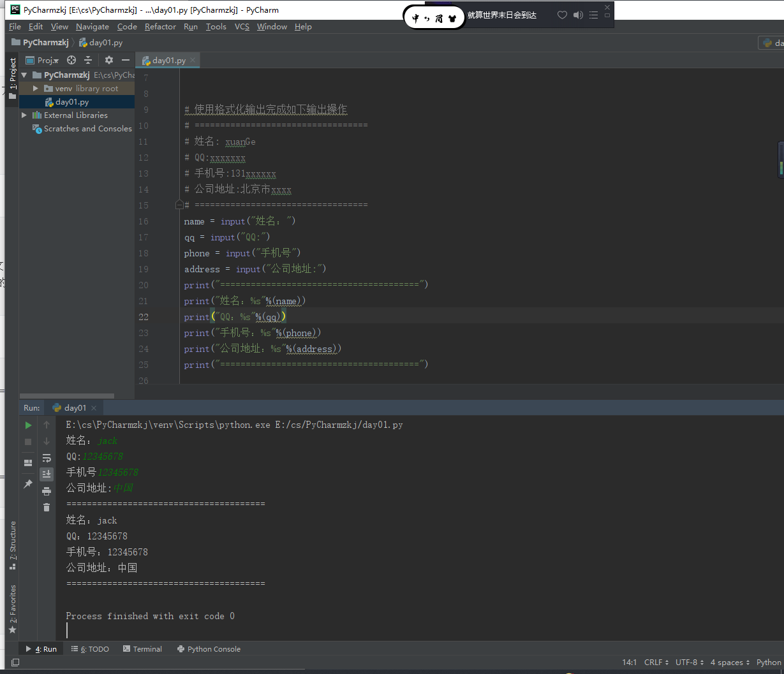Image resolution: width=784 pixels, height=674 pixels.
Task: Change line separator CRLF in status bar
Action: pyautogui.click(x=656, y=663)
